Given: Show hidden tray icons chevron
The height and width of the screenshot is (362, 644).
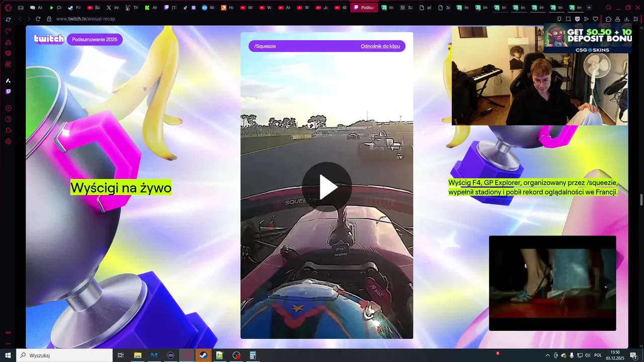Looking at the screenshot, I should pos(547,355).
